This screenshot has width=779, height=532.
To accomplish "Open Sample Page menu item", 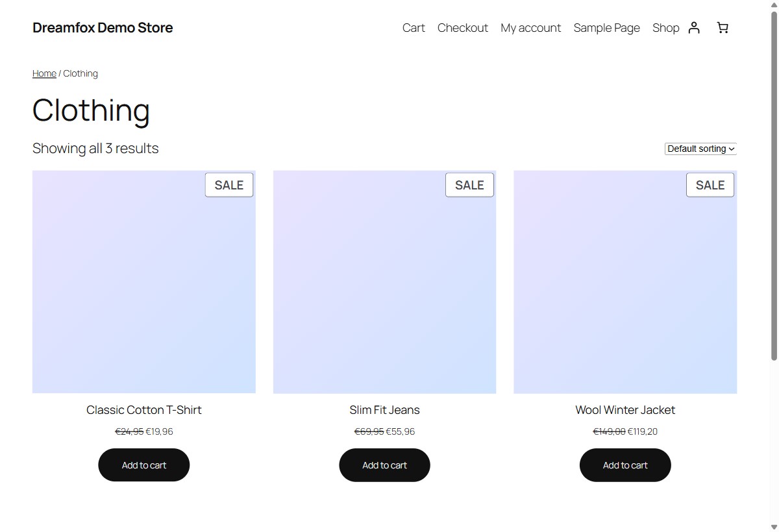I will click(607, 28).
